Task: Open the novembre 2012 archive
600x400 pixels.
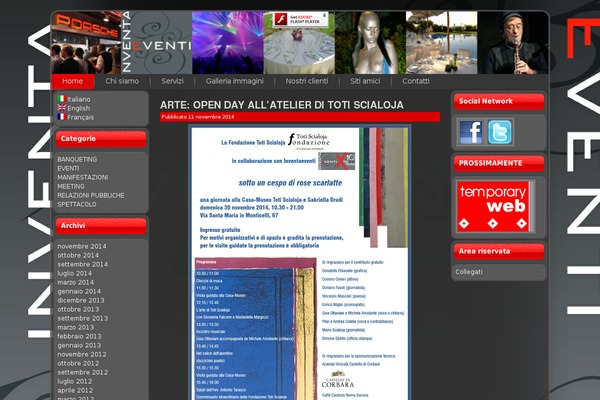Action: point(82,354)
